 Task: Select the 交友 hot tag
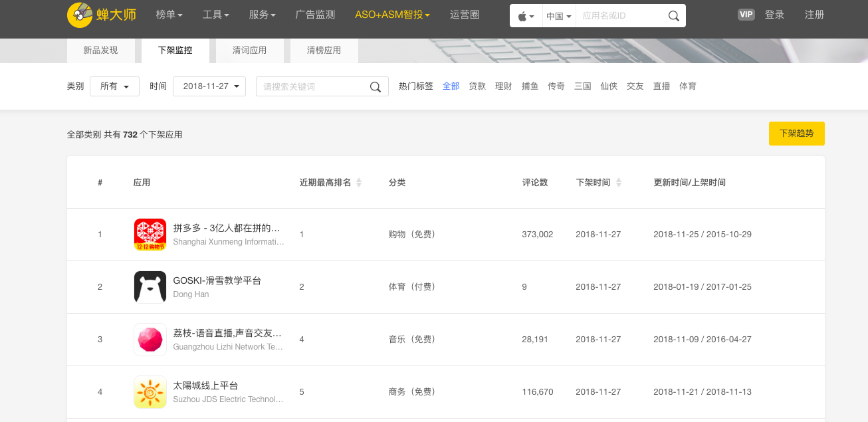point(635,86)
